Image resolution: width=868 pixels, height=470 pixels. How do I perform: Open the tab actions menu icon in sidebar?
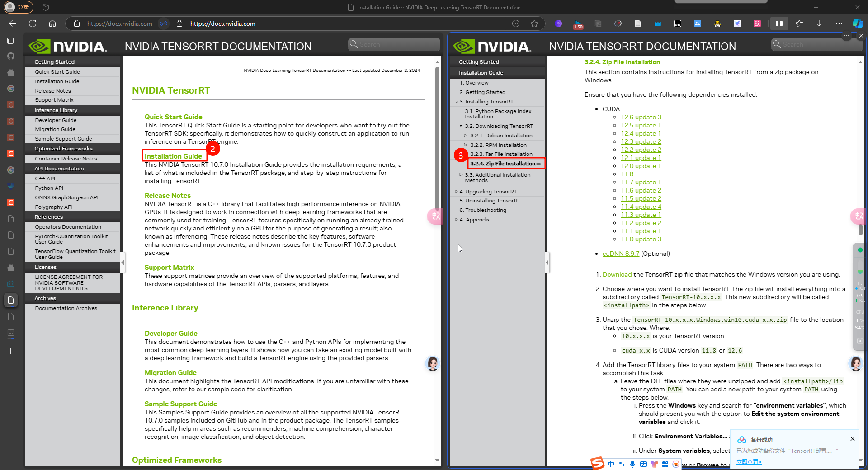[11, 41]
